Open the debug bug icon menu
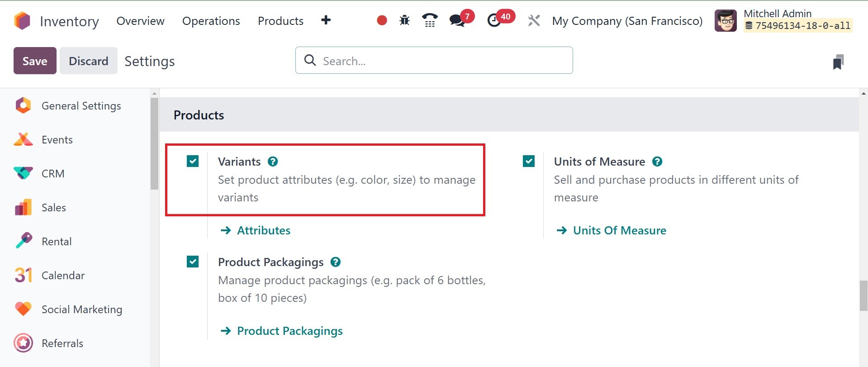 [x=404, y=20]
